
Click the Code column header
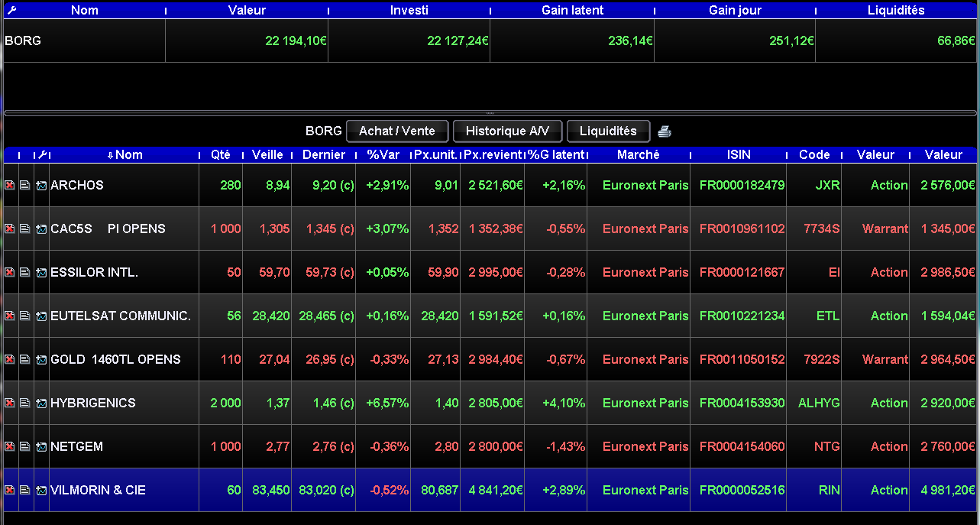coord(814,155)
